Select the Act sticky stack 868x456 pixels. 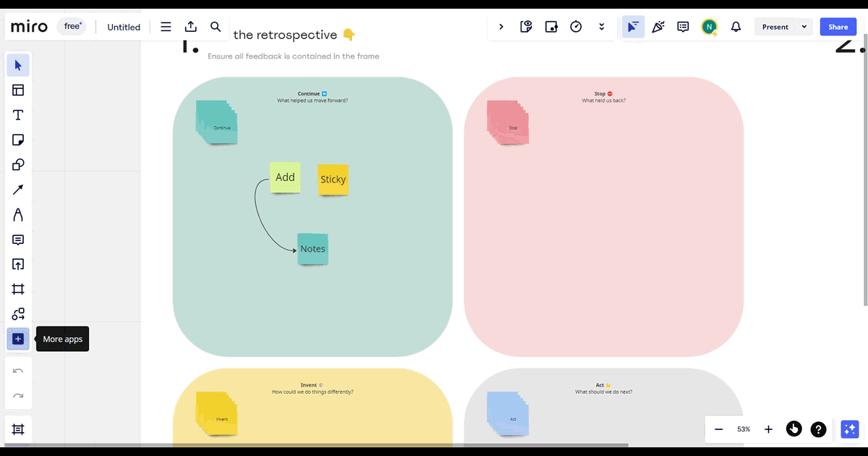point(508,414)
